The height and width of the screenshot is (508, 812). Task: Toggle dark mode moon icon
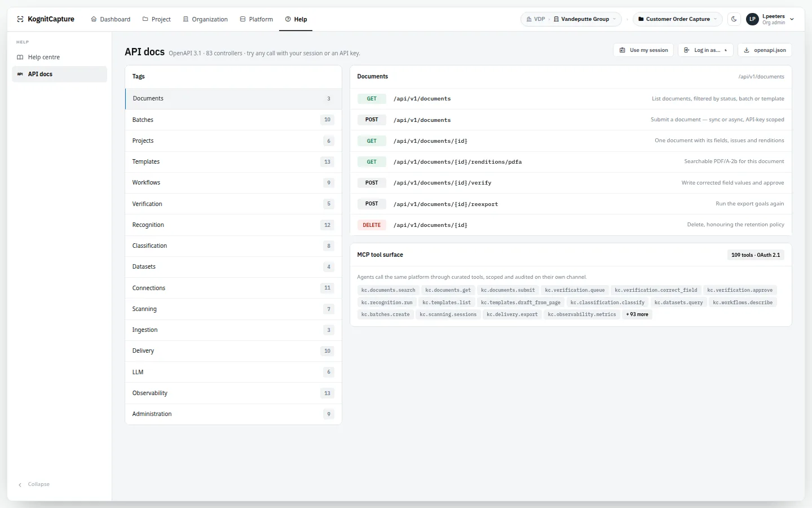(734, 19)
